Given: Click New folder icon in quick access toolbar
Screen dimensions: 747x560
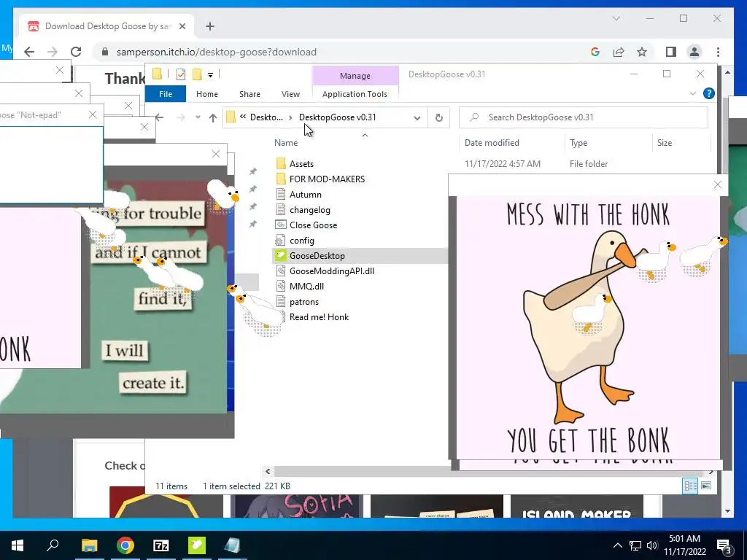Looking at the screenshot, I should 197,74.
